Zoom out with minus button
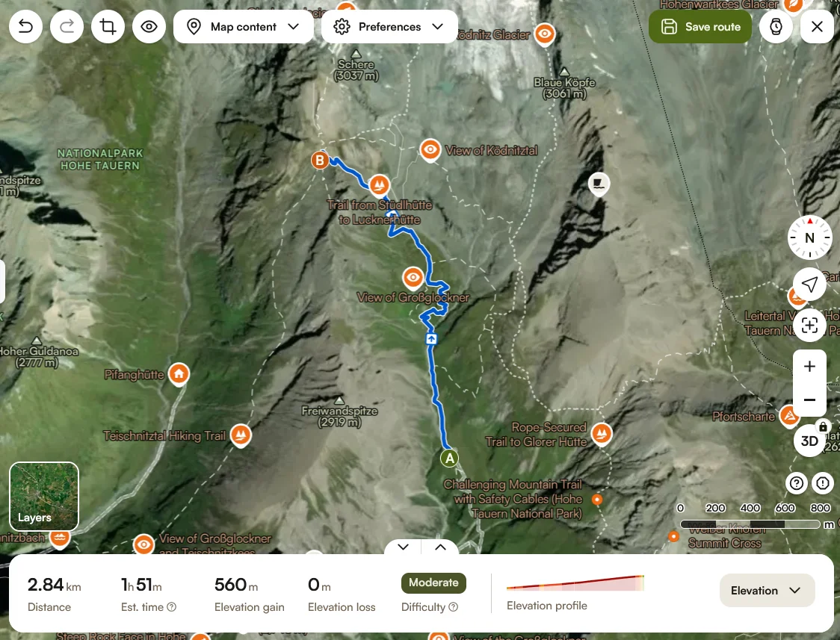 [809, 400]
